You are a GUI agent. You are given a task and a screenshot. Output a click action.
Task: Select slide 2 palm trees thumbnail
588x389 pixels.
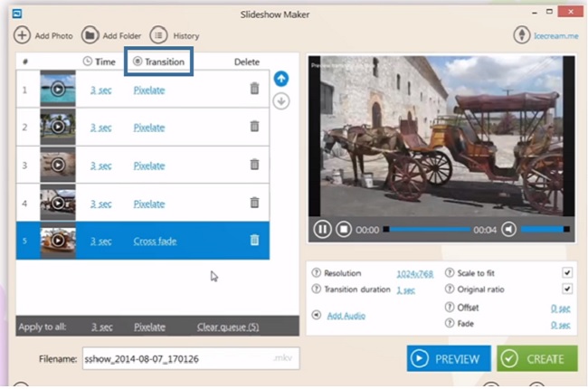(x=58, y=127)
